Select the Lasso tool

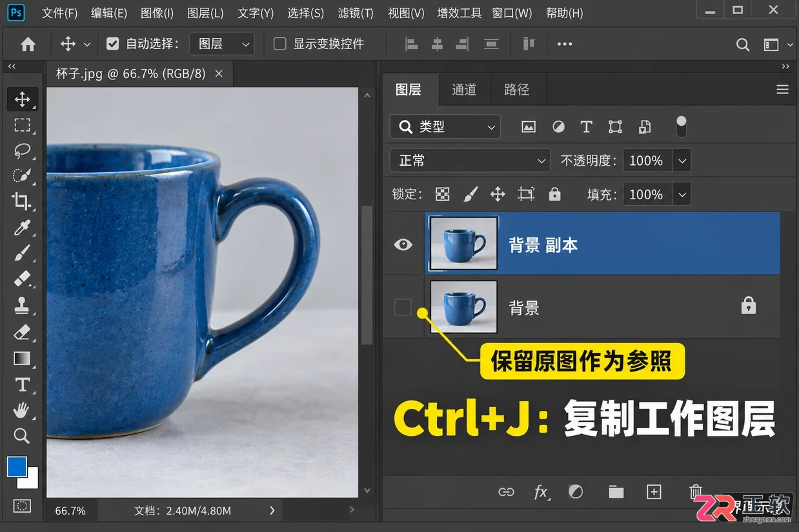[x=23, y=151]
